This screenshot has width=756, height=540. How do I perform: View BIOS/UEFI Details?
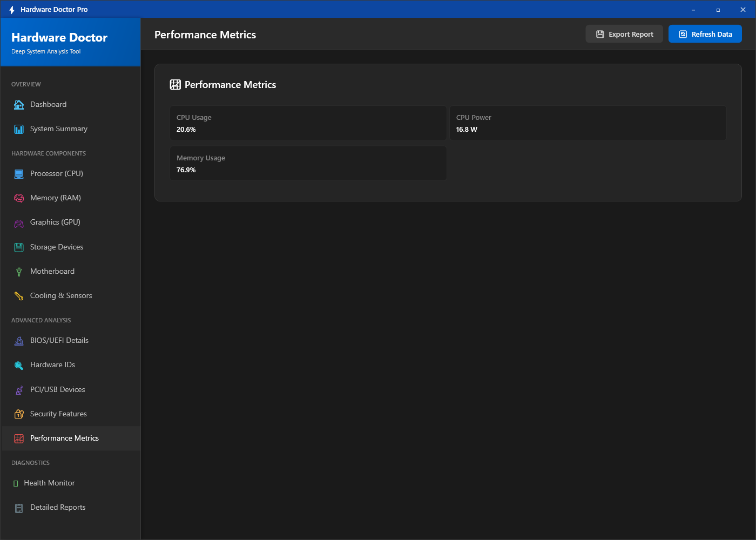click(x=71, y=341)
